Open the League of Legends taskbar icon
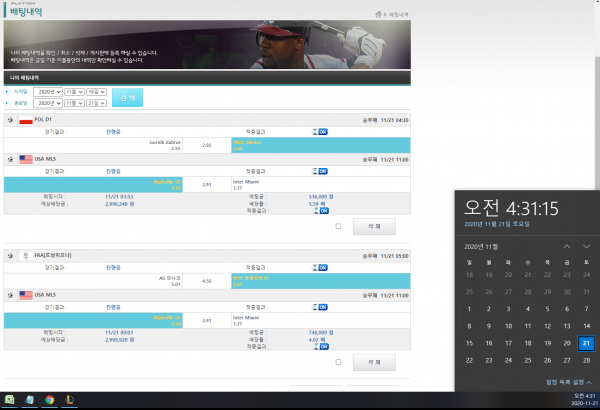 click(x=69, y=400)
